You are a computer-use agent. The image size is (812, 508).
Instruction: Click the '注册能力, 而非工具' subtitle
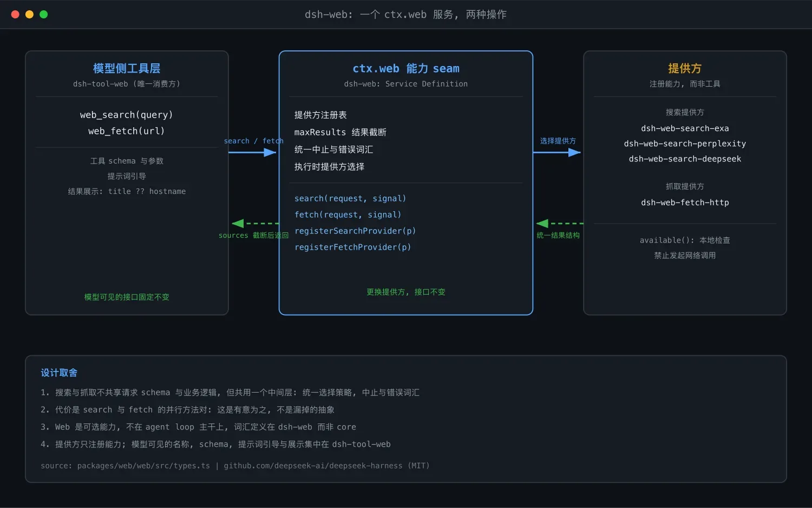[x=685, y=84]
